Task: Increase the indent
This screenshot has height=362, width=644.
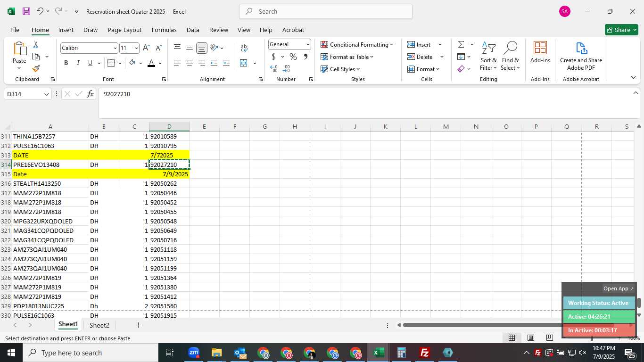Action: pos(226,63)
